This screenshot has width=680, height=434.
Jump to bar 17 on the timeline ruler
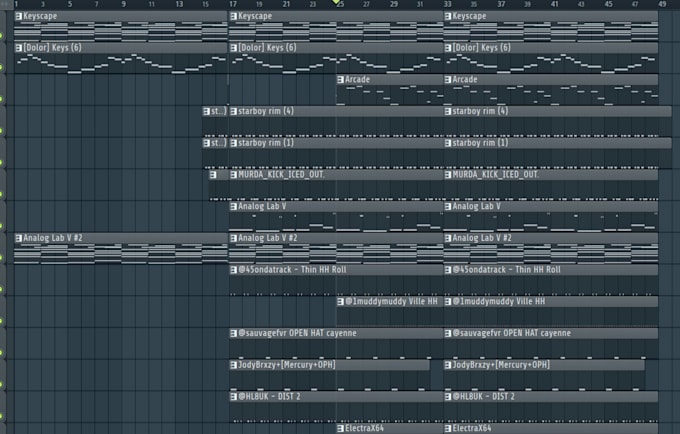tap(233, 4)
